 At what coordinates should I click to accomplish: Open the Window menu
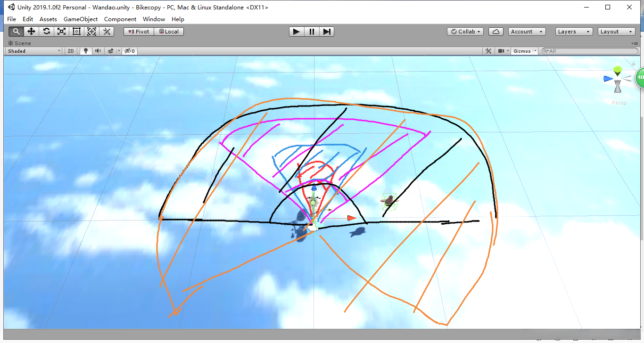[x=154, y=19]
